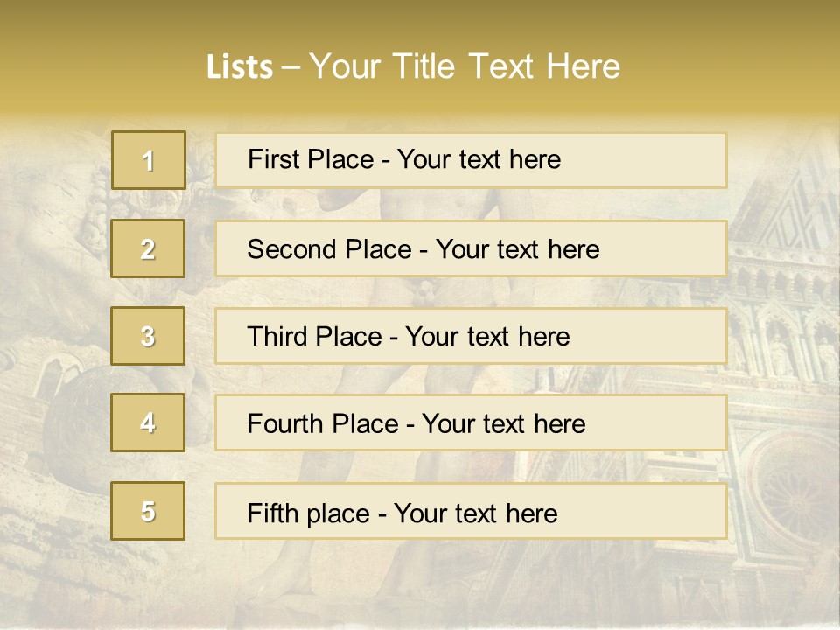840x630 pixels.
Task: Click the number 1 box
Action: [x=149, y=160]
